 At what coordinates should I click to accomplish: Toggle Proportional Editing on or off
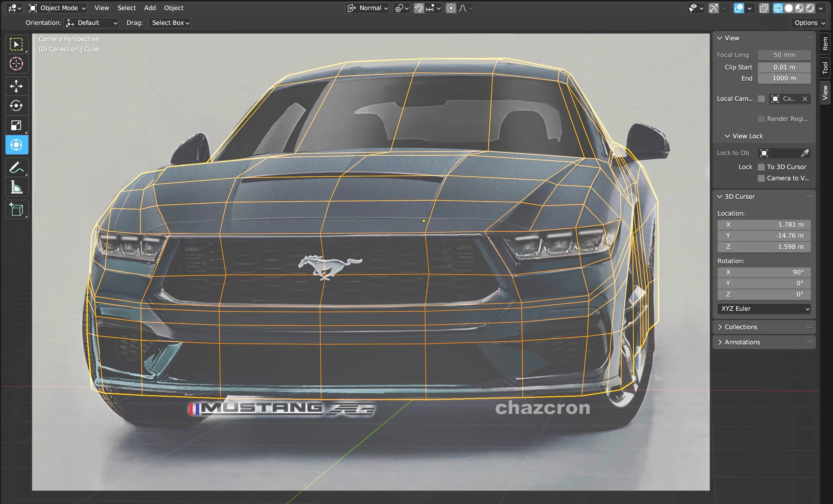click(x=451, y=8)
